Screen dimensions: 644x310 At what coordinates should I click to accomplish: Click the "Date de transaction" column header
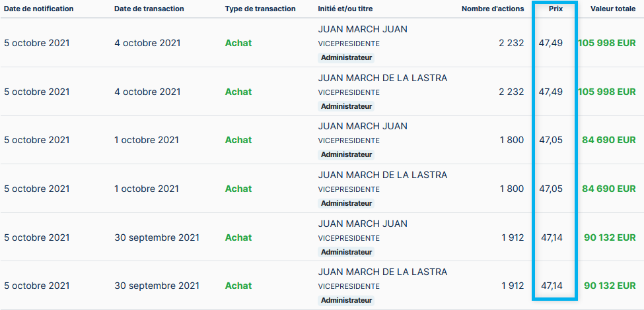[149, 9]
